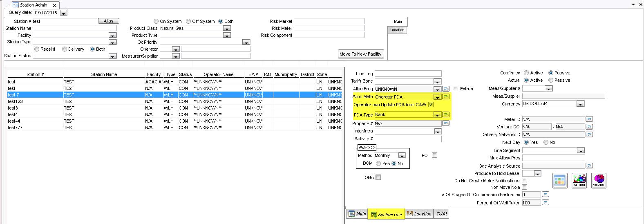Click lookup icon next to Alloc Meth

[446, 97]
